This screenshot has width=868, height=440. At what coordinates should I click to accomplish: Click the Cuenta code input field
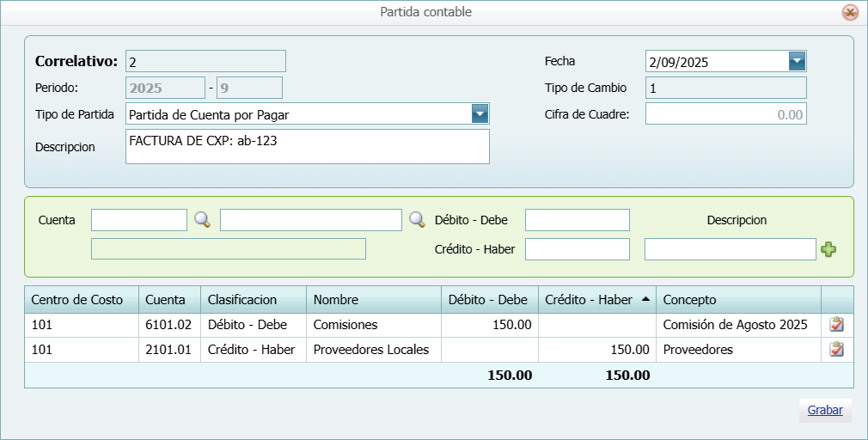click(x=139, y=220)
